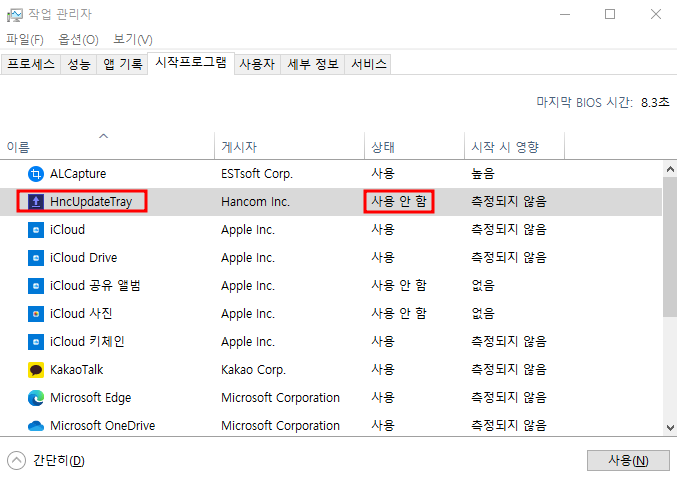Select the Microsoft OneDrive entry name
This screenshot has width=677, height=483.
pyautogui.click(x=102, y=426)
